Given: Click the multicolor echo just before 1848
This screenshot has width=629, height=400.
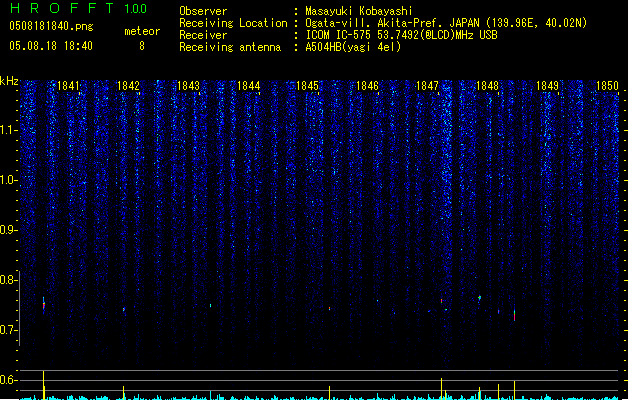Looking at the screenshot, I should tap(479, 298).
